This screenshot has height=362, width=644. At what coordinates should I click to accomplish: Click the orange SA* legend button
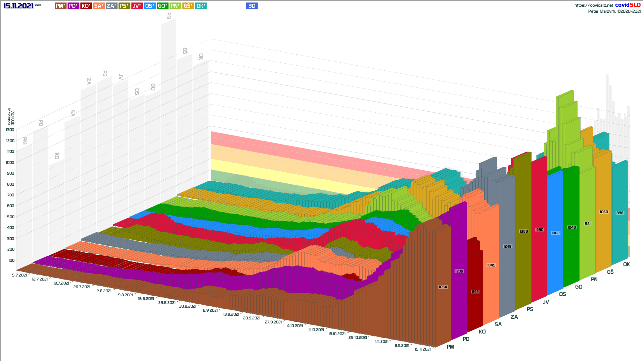click(x=99, y=6)
